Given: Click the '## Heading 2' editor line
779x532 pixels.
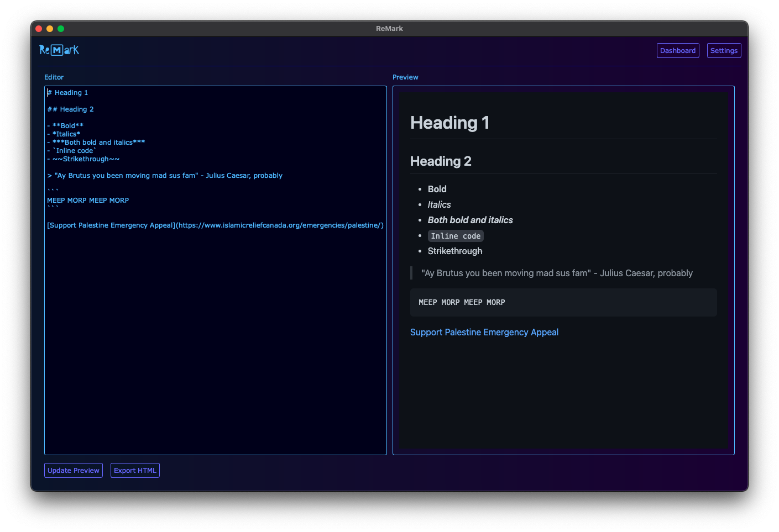Looking at the screenshot, I should coord(71,109).
